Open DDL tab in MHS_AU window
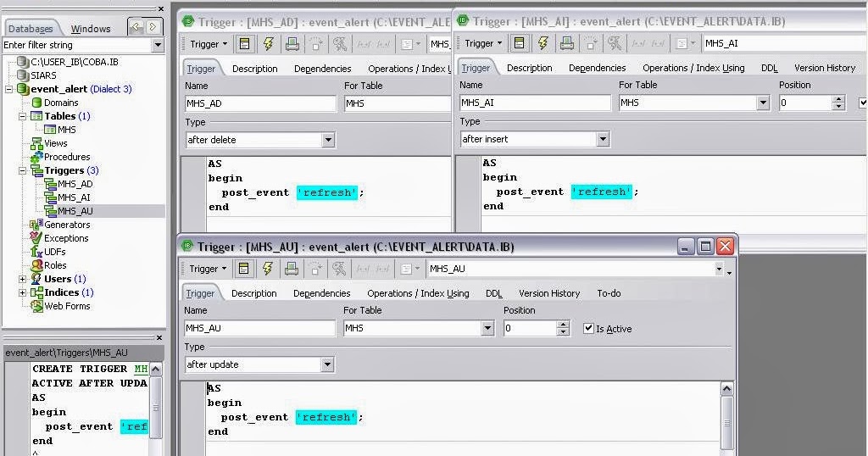 pos(494,293)
